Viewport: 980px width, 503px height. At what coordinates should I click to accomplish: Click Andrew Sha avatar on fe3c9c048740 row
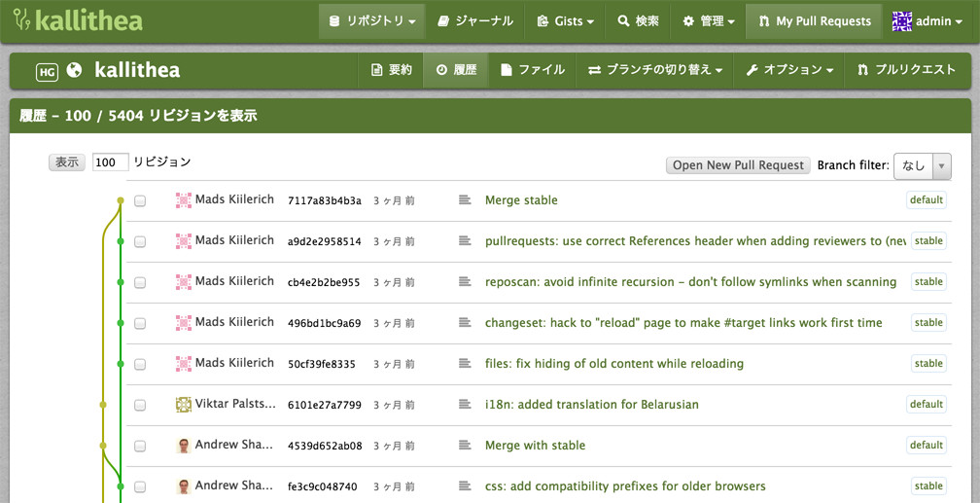[x=184, y=486]
